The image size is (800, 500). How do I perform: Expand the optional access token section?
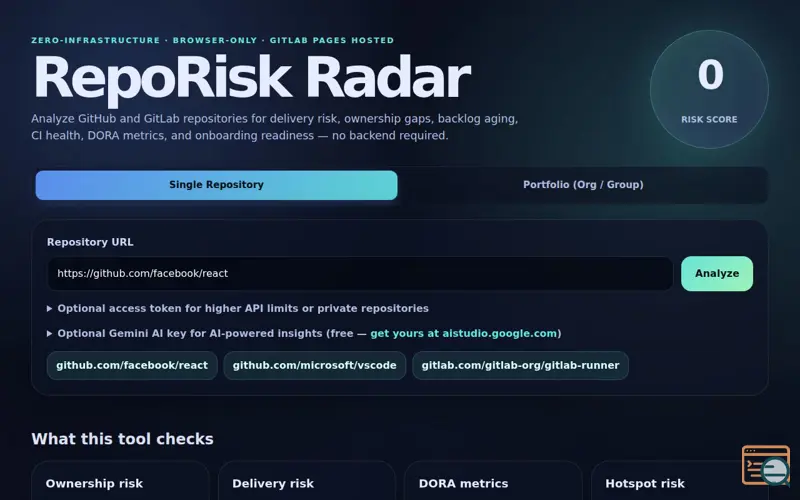(x=238, y=309)
